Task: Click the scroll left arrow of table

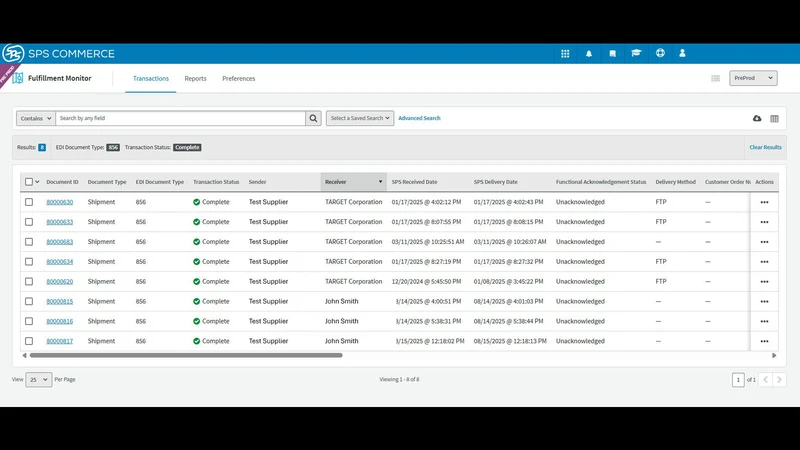Action: click(x=24, y=356)
